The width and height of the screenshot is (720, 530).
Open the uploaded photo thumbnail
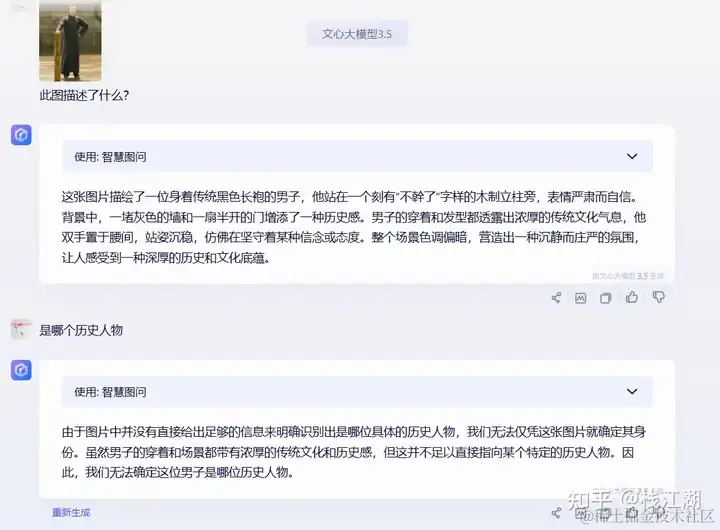[x=70, y=40]
